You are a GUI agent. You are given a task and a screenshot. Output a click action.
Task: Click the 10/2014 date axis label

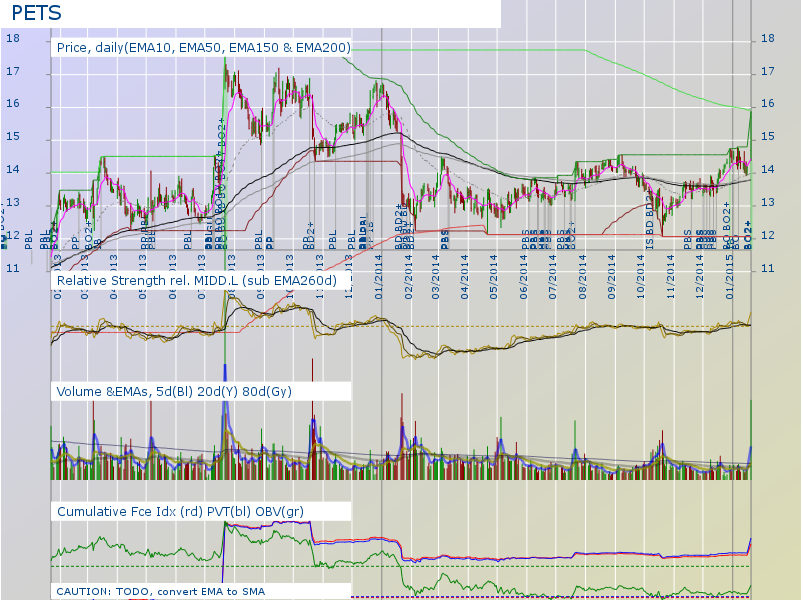pyautogui.click(x=640, y=277)
